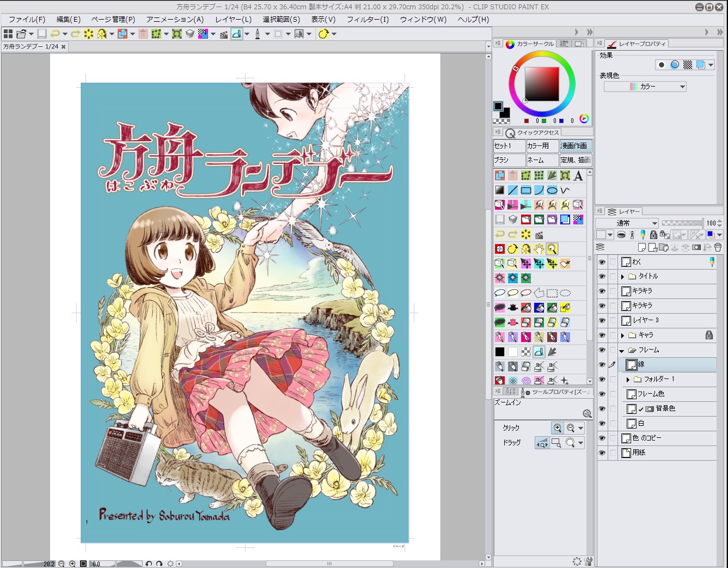Click zoom-in magnifier in Tool Property panel
The width and height of the screenshot is (728, 568).
(557, 428)
